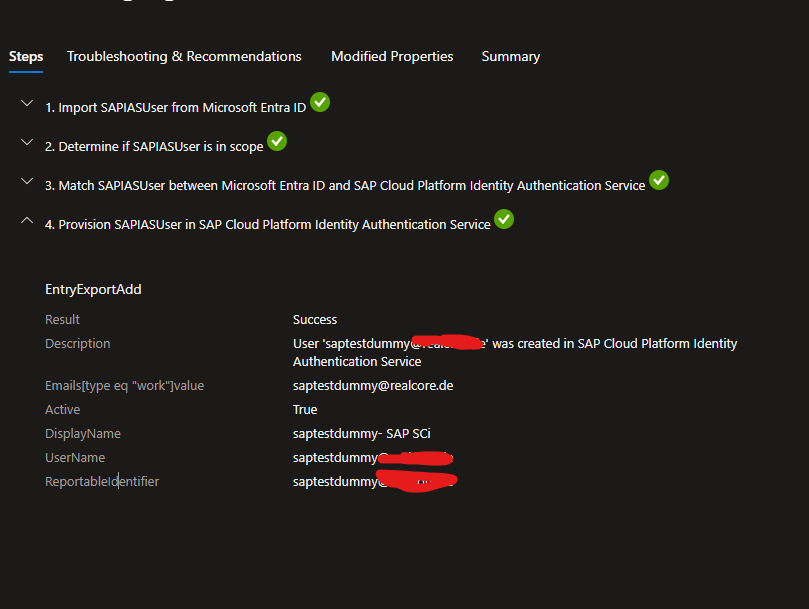Screen dimensions: 809x609
Task: Select step 3 Match SAPIASUser title text
Action: coord(345,186)
